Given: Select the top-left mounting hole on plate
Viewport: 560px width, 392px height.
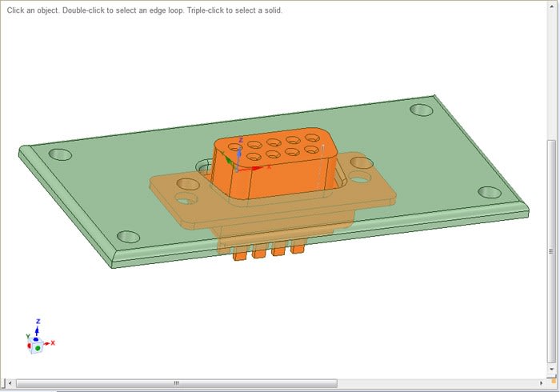Looking at the screenshot, I should click(x=60, y=154).
